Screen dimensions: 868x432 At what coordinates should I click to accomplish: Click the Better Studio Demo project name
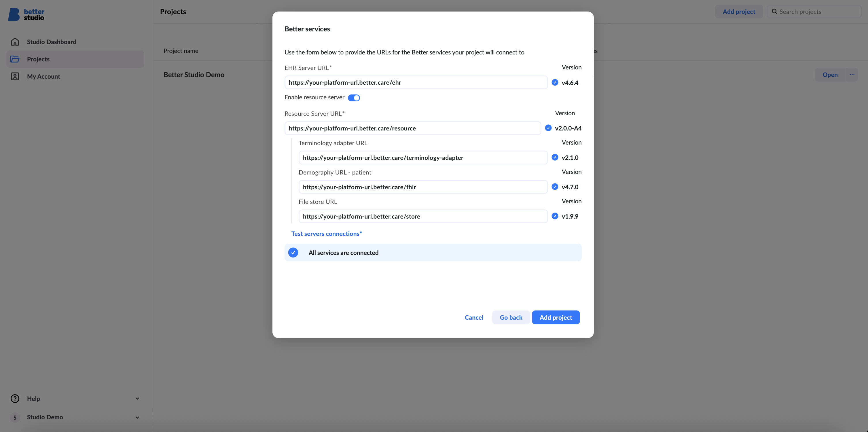194,75
